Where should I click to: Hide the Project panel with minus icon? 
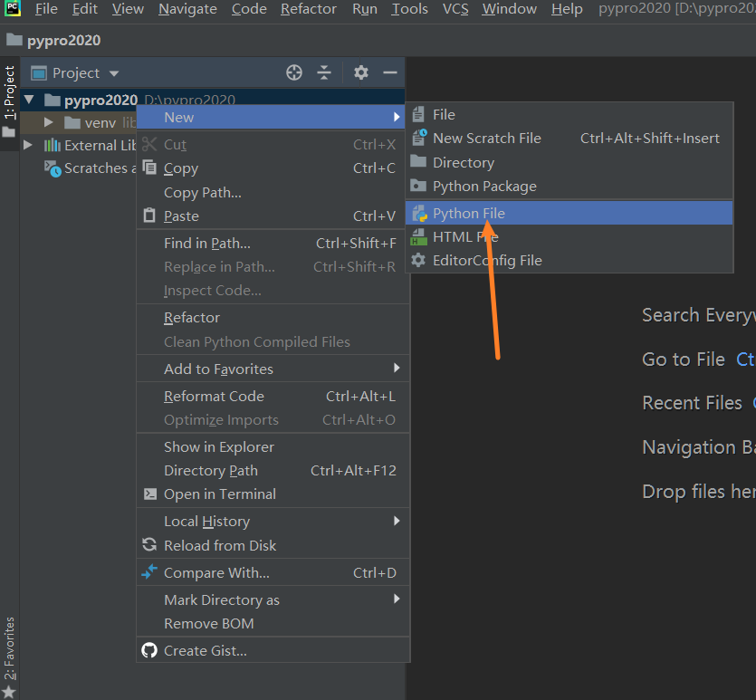(390, 72)
